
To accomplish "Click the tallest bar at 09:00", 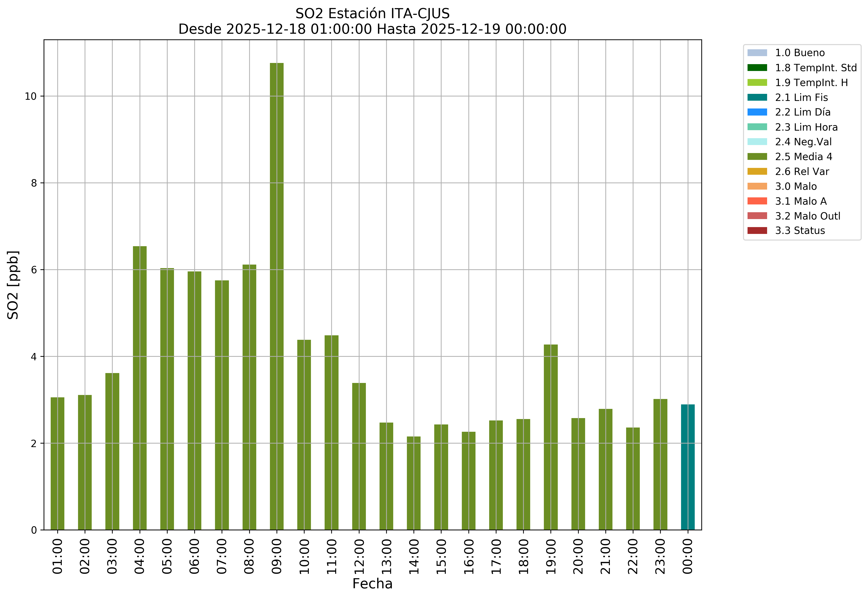I will (x=277, y=296).
